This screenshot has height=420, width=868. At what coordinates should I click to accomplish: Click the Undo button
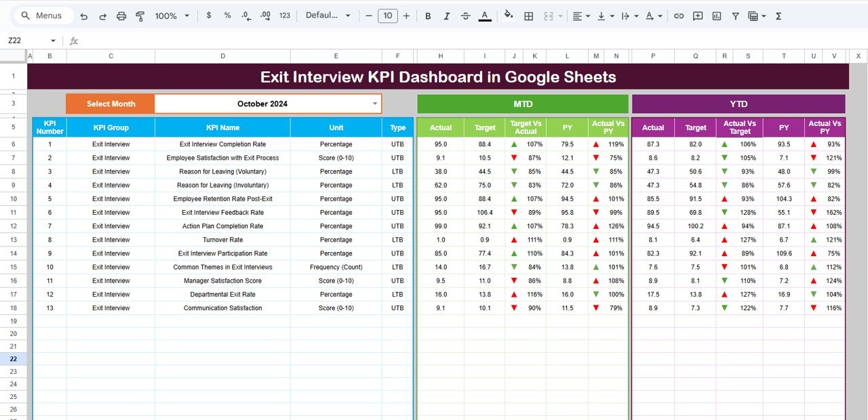(x=84, y=15)
